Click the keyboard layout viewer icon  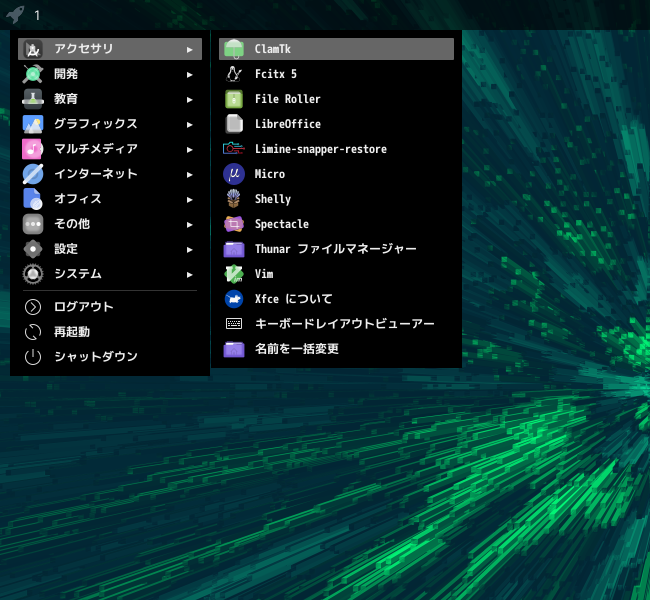(x=234, y=324)
